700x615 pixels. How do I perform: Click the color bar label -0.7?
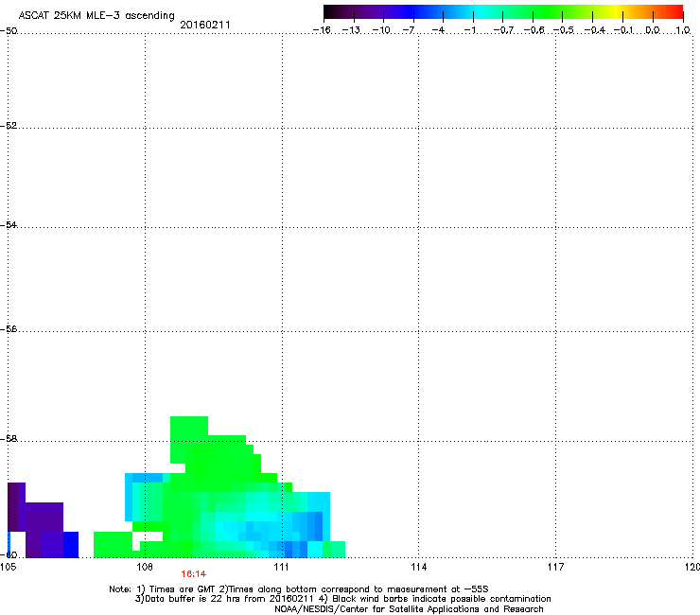click(x=503, y=30)
